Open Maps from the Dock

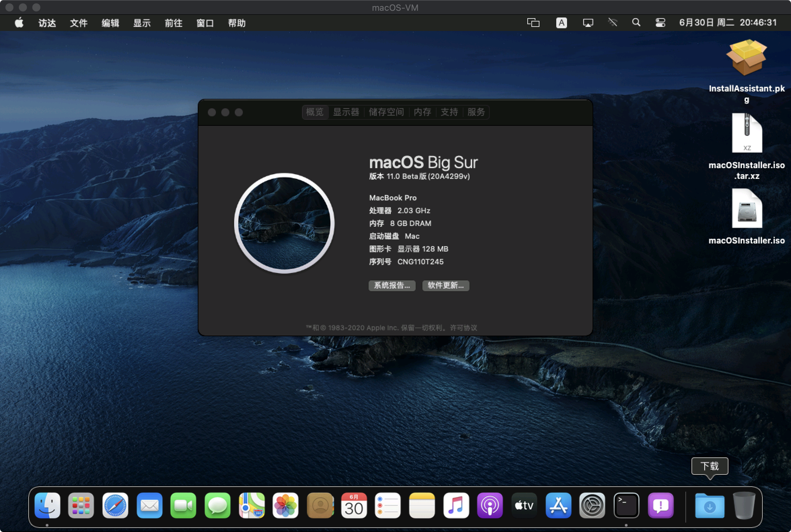(252, 505)
